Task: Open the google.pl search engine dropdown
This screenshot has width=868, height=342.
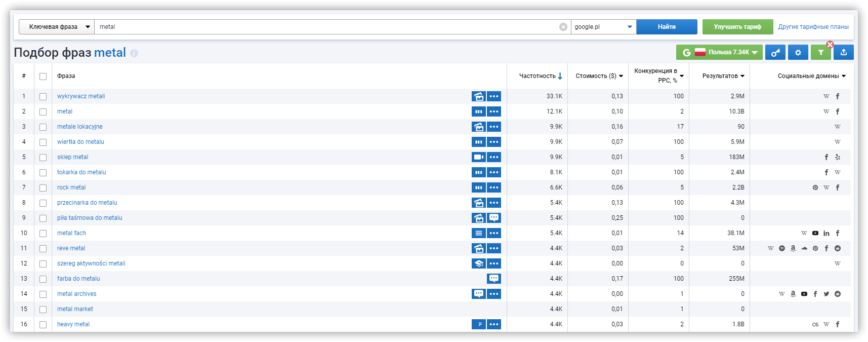Action: click(603, 27)
